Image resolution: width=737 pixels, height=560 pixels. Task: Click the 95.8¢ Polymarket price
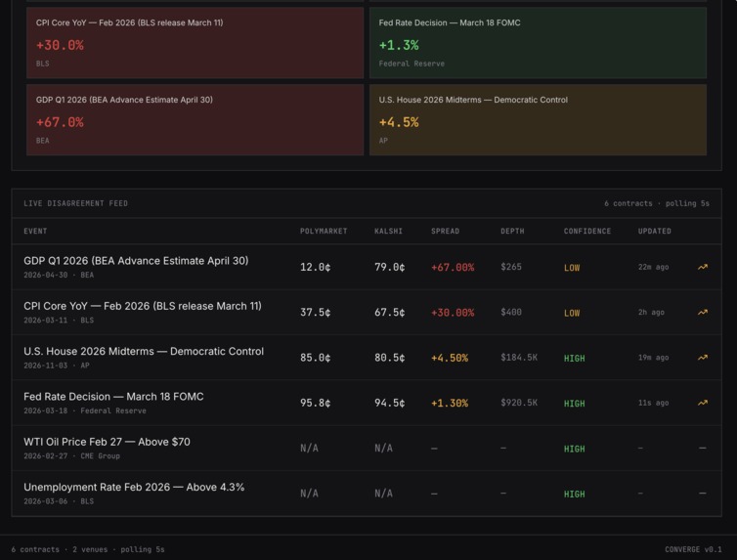(x=316, y=403)
